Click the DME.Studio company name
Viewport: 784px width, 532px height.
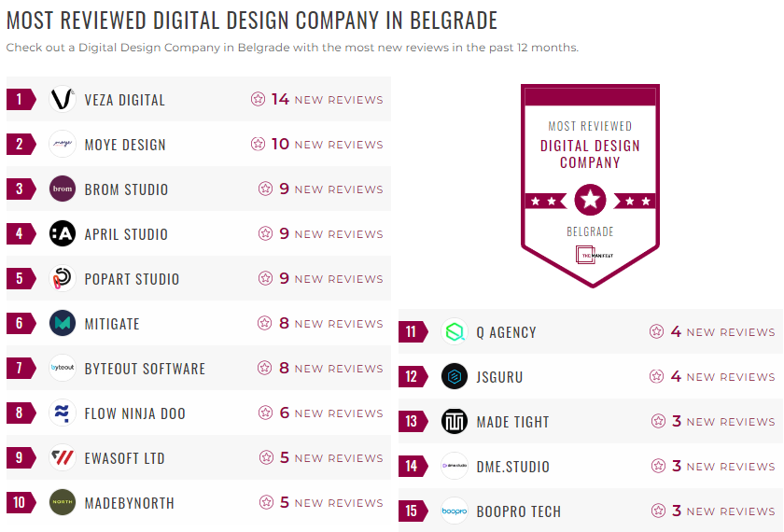513,467
